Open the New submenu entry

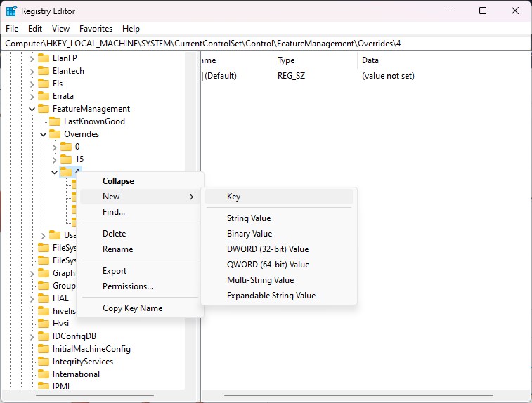pos(140,197)
